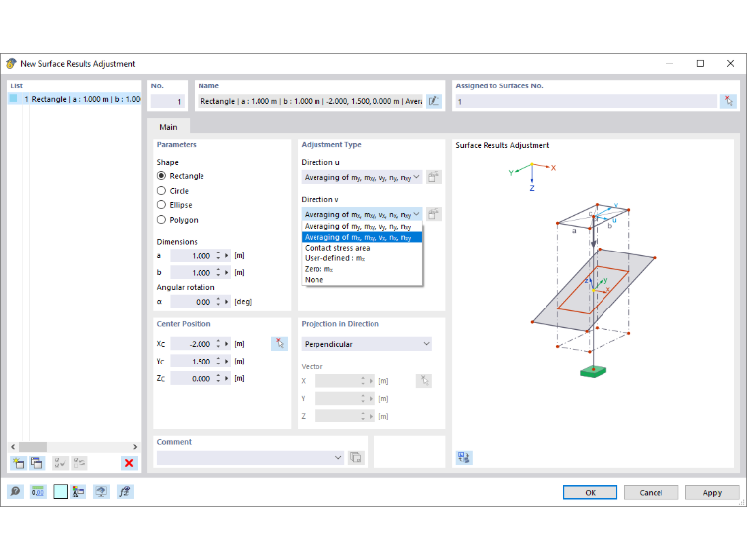
Task: Click the No. field
Action: (x=167, y=101)
